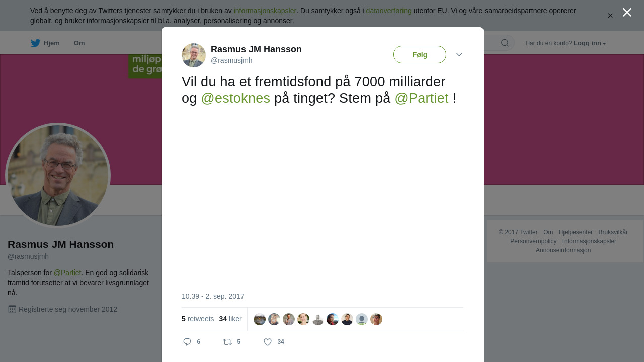This screenshot has height=362, width=644.
Task: Open Rasmus JM Hansson's avatar in tweet
Action: (194, 55)
